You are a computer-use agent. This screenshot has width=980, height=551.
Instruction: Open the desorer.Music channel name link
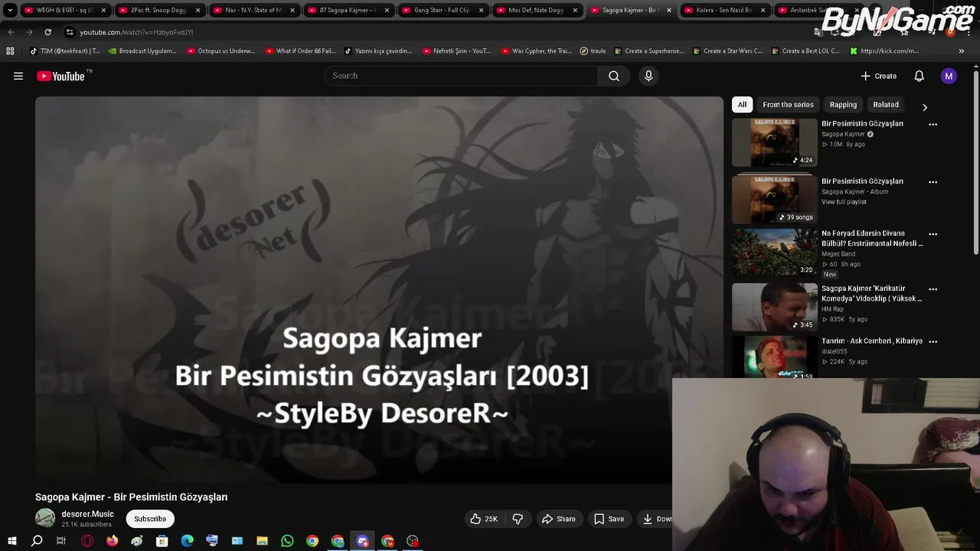(x=87, y=514)
